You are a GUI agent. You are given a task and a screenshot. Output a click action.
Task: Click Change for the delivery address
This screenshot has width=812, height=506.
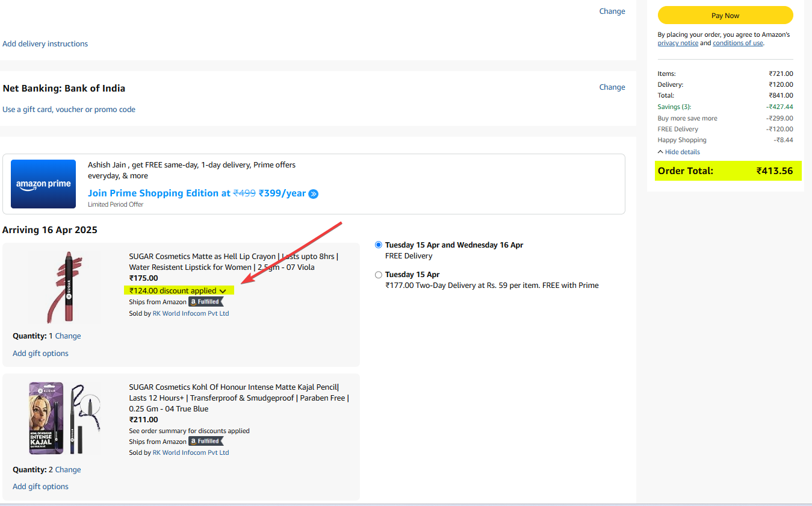click(612, 11)
